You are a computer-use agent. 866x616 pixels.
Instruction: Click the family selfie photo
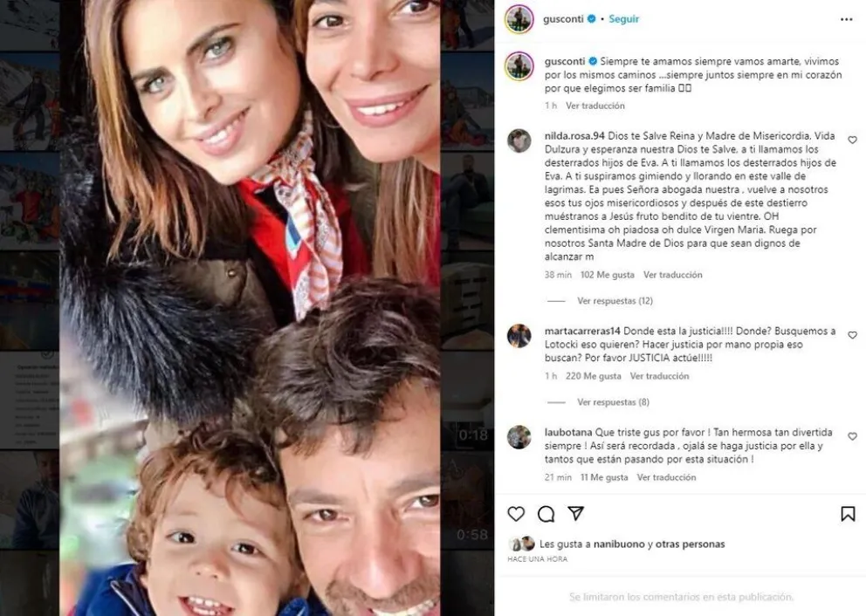coord(250,308)
